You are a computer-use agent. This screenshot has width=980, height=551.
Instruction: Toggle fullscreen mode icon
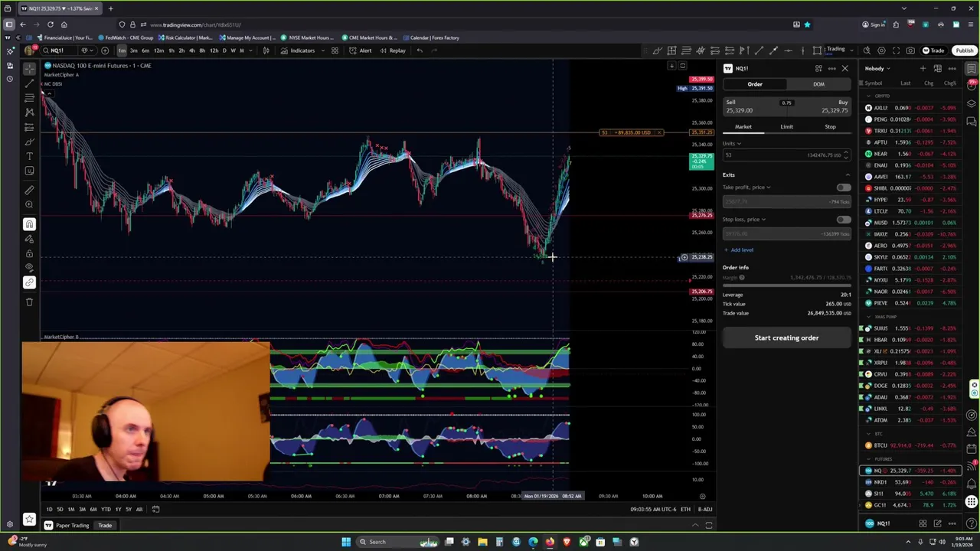[896, 51]
